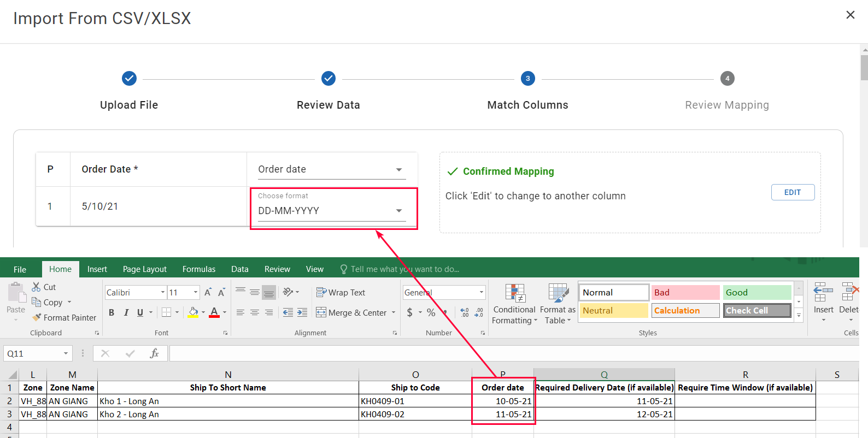This screenshot has height=438, width=868.
Task: Click Decrease Indent icon
Action: (288, 312)
